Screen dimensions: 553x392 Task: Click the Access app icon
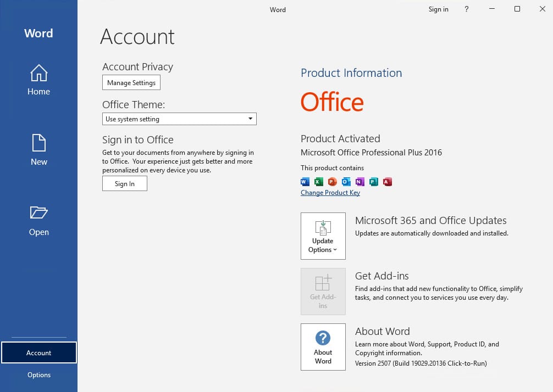pos(387,182)
